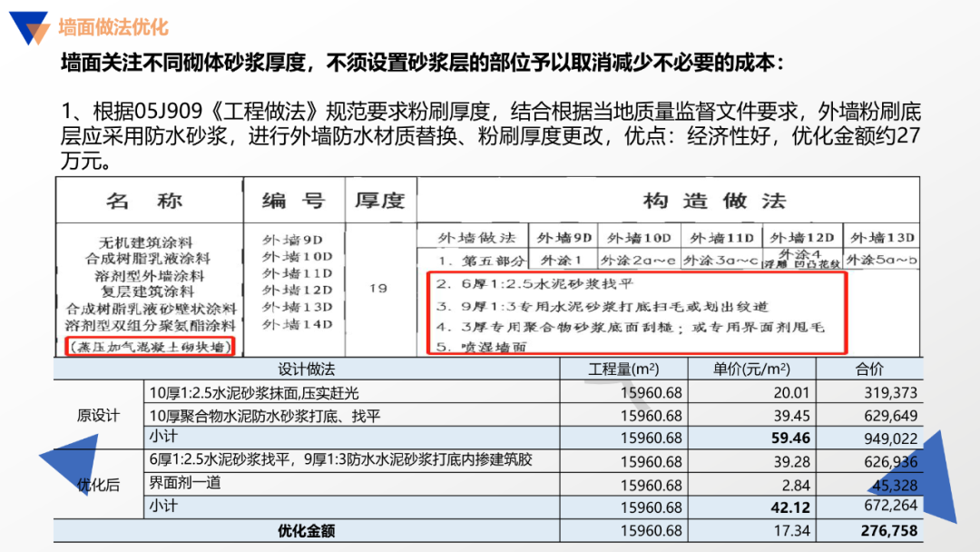This screenshot has height=552, width=980.
Task: Click the 优化金额 row label
Action: [307, 531]
